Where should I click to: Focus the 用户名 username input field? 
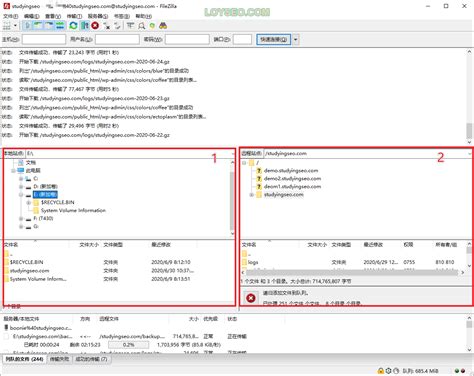tap(117, 39)
